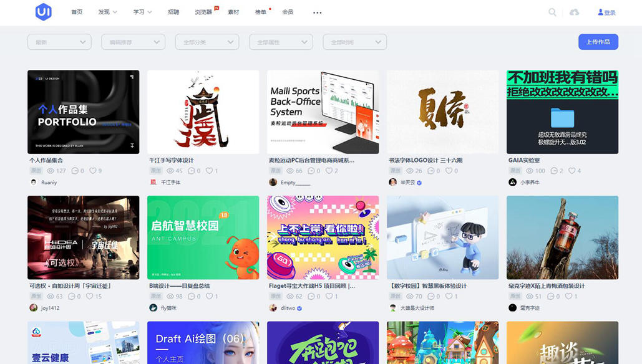Open the GAIA实验室 title
The width and height of the screenshot is (642, 364).
click(x=524, y=160)
